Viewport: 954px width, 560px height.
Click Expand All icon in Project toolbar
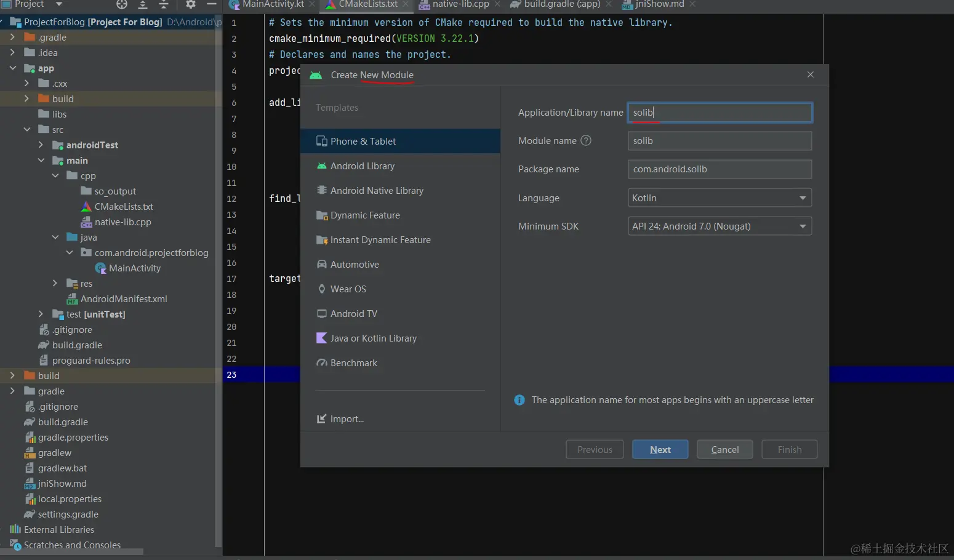pos(143,4)
